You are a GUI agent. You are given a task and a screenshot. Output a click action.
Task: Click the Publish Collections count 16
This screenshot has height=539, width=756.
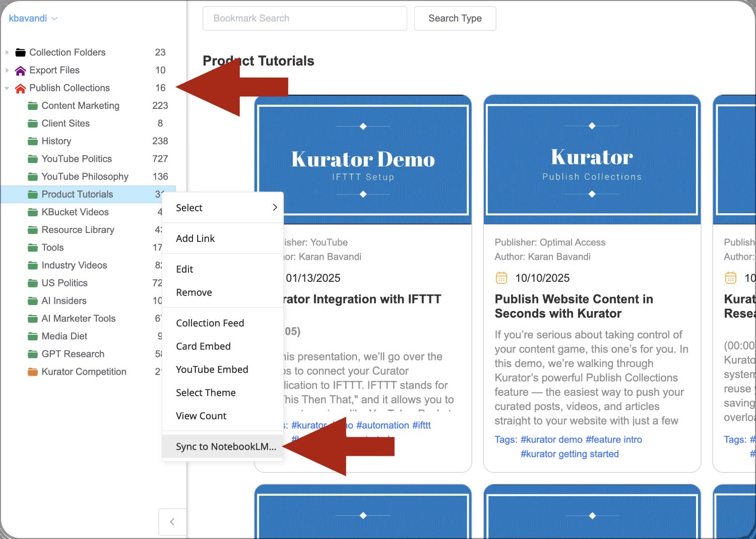coord(160,88)
